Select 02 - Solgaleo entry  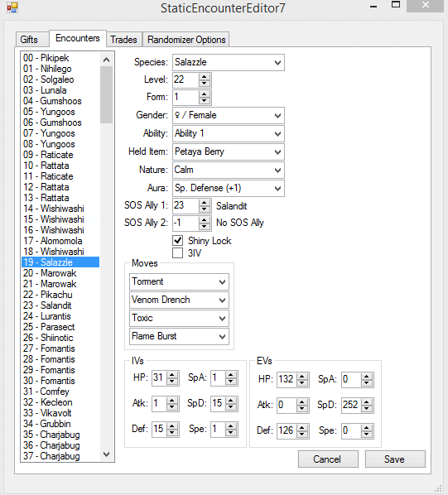click(x=60, y=79)
